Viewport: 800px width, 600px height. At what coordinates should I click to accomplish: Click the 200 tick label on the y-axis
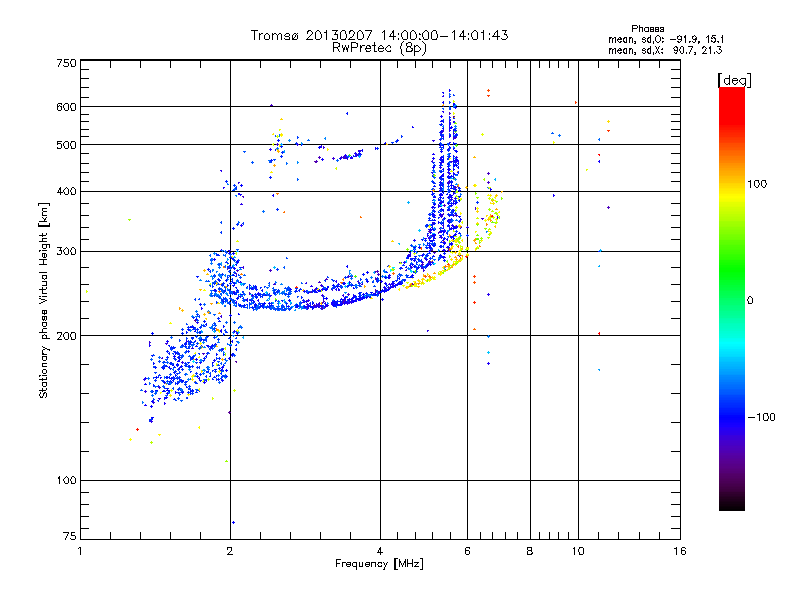click(66, 336)
